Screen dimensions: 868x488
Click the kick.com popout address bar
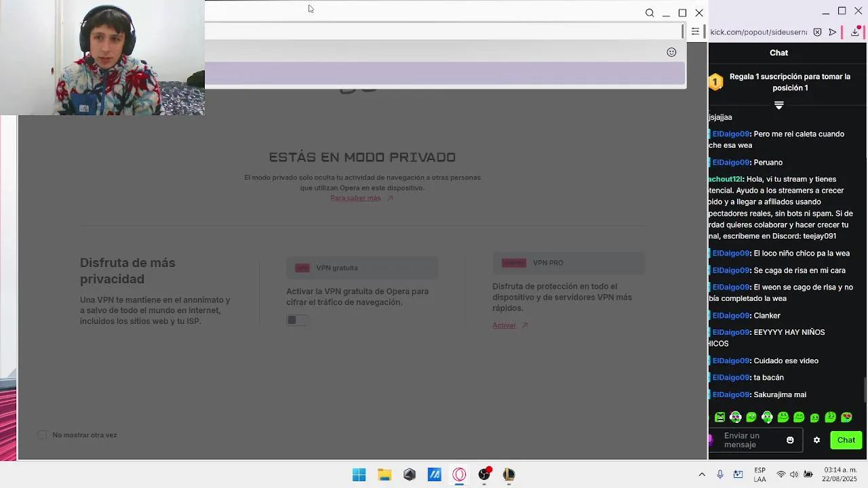(x=758, y=32)
